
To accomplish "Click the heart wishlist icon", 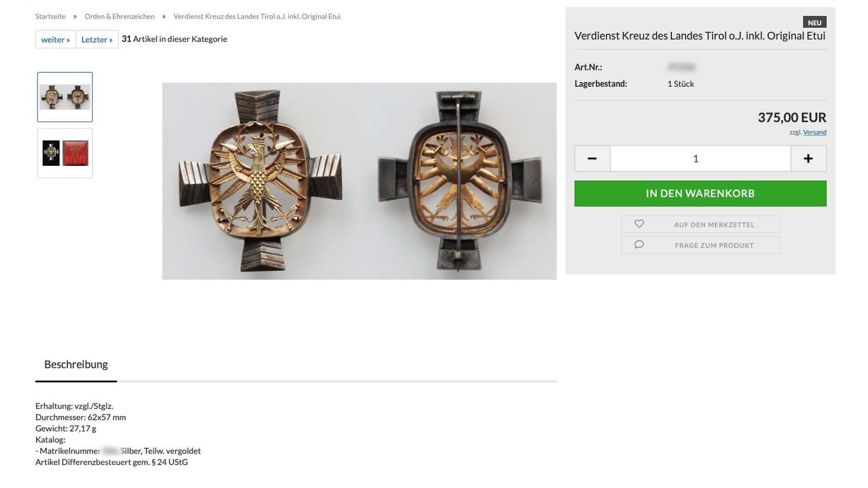I will tap(639, 224).
